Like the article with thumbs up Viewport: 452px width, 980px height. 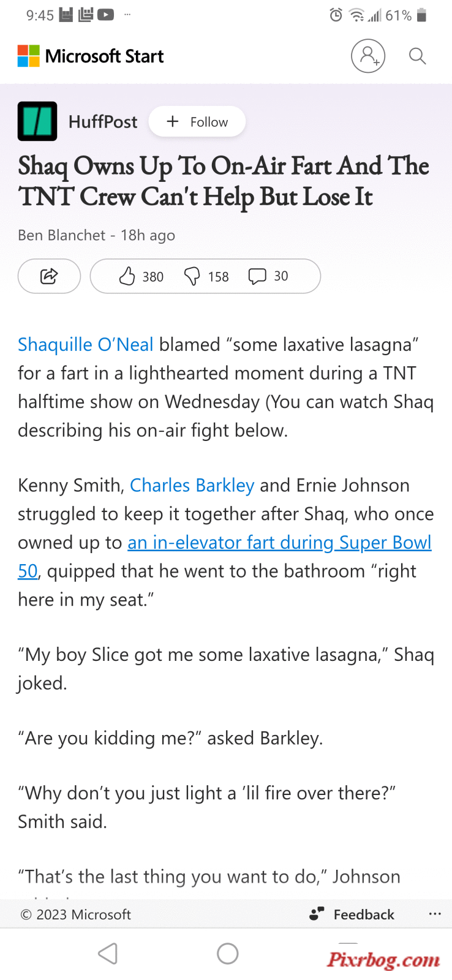(x=141, y=276)
